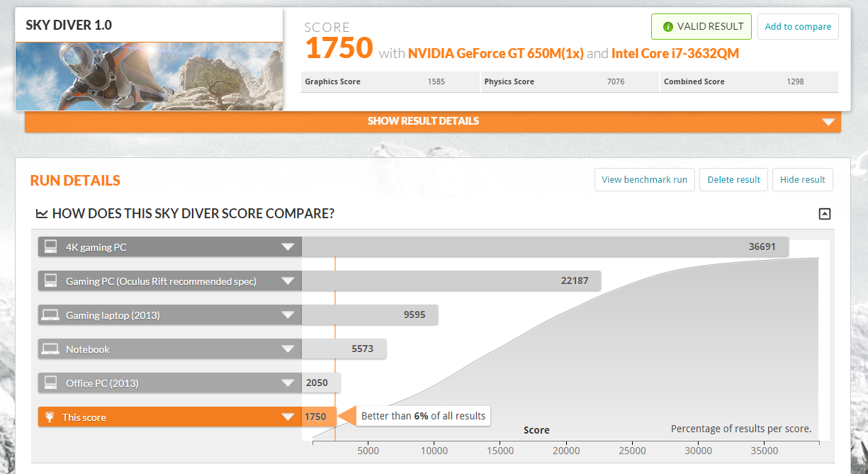
Task: Expand the This score dropdown arrow
Action: point(287,417)
